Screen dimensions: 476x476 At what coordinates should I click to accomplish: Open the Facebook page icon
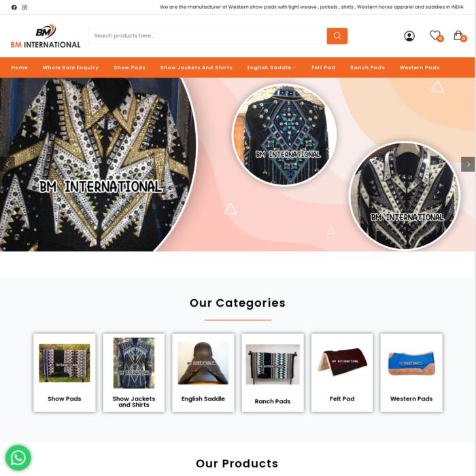click(x=14, y=7)
